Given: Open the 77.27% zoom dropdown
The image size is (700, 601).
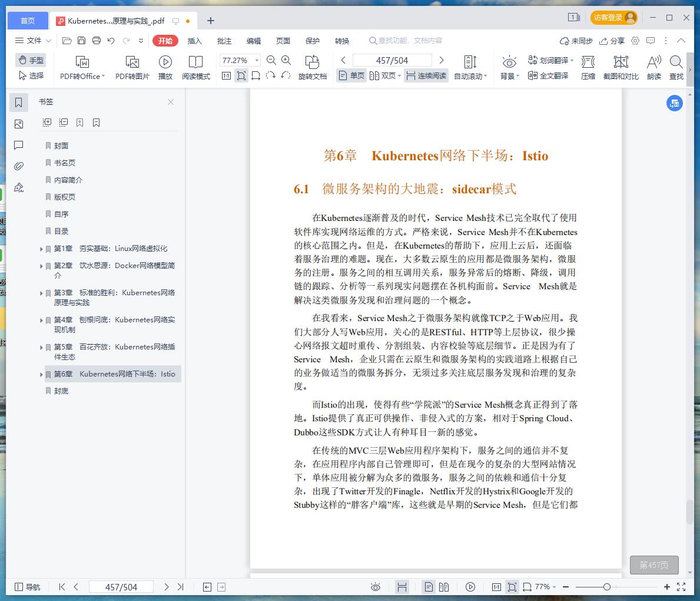Looking at the screenshot, I should pyautogui.click(x=257, y=60).
